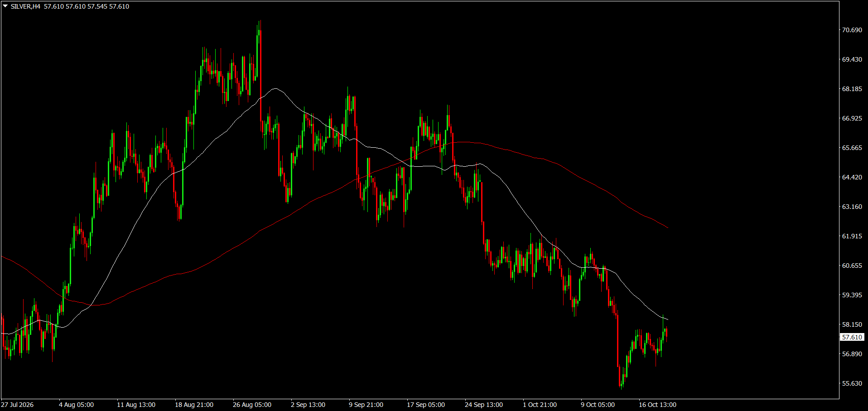This screenshot has width=868, height=411.
Task: Click the 69.430 price scale label
Action: (x=852, y=59)
